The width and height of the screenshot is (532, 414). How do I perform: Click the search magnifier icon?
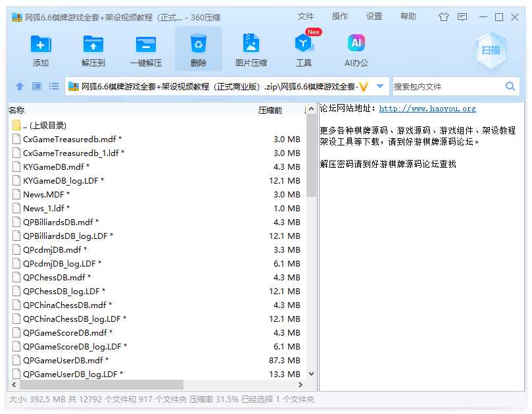pos(510,86)
